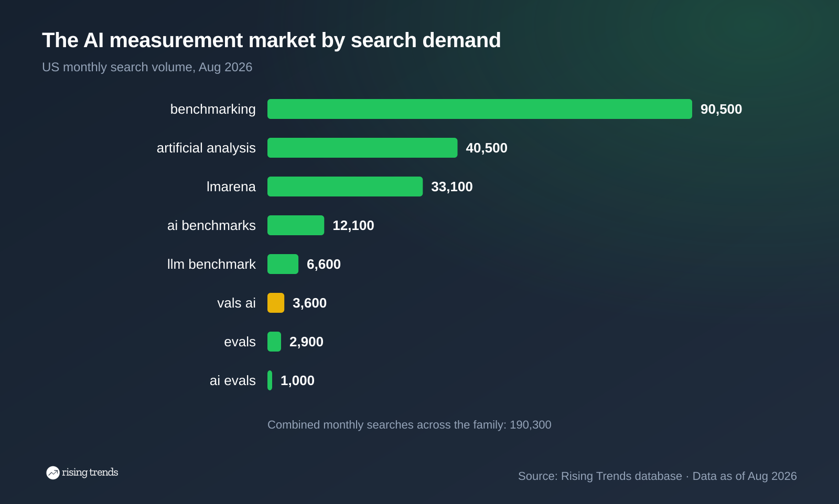Click the green llm benchmark bar

pos(283,264)
